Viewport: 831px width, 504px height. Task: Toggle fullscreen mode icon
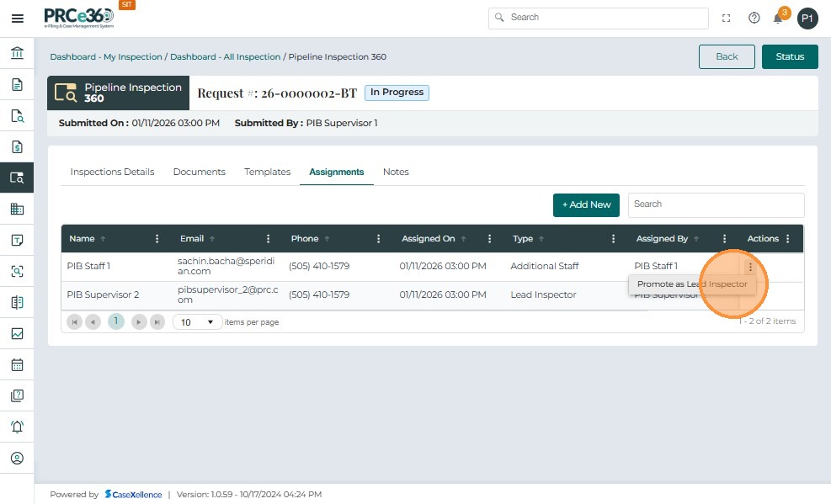click(726, 18)
